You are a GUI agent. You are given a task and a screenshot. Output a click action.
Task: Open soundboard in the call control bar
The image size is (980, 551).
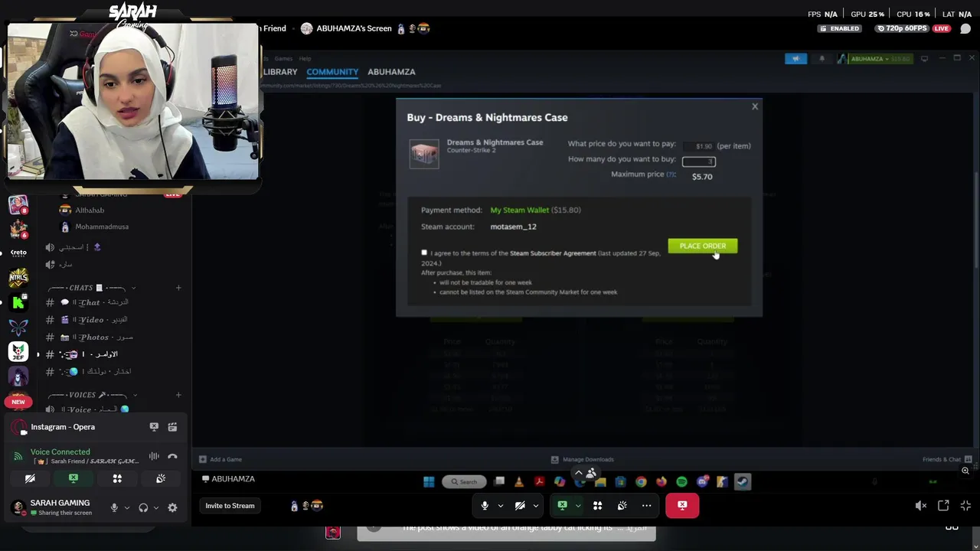622,505
